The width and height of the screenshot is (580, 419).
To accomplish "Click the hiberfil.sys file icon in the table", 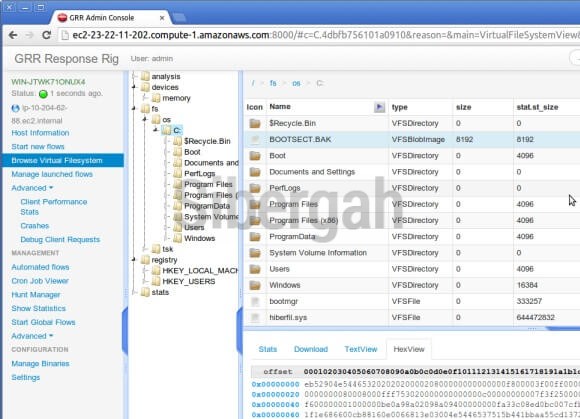I will pyautogui.click(x=255, y=317).
